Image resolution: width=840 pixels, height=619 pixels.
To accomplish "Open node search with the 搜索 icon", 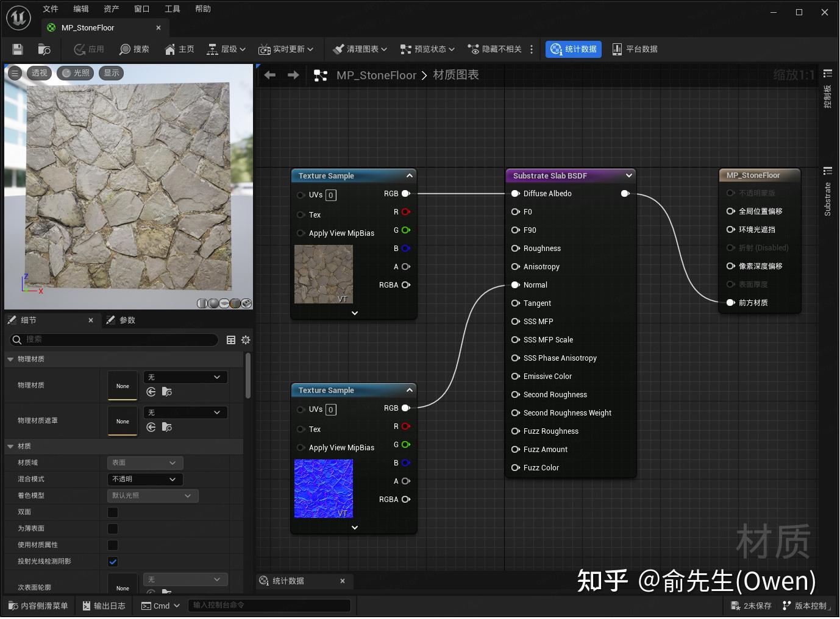I will [134, 49].
